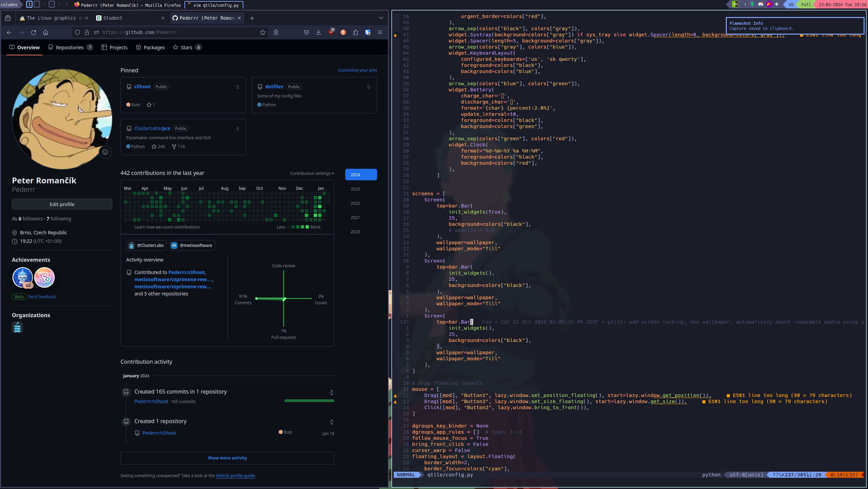Click Show more activity button
Screen dimensions: 868x489
pyautogui.click(x=227, y=458)
